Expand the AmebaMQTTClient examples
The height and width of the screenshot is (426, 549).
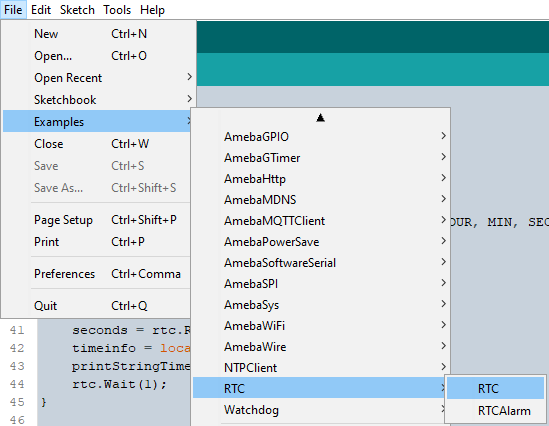click(320, 221)
